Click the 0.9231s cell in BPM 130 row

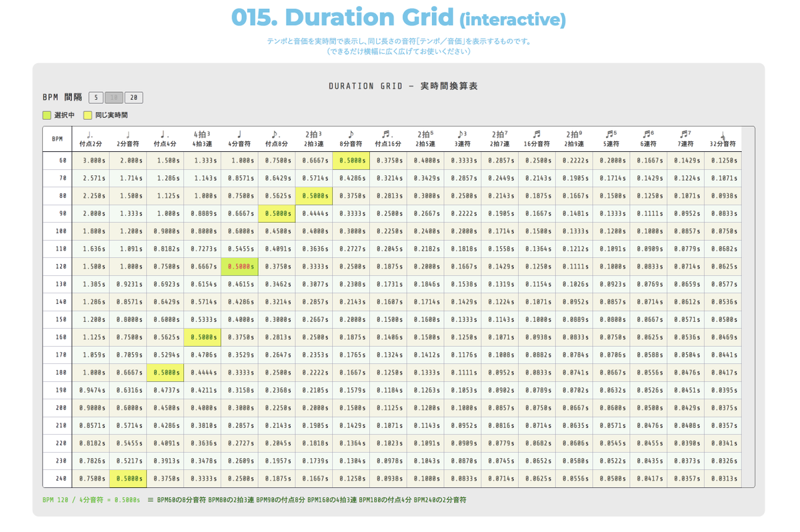pos(128,285)
